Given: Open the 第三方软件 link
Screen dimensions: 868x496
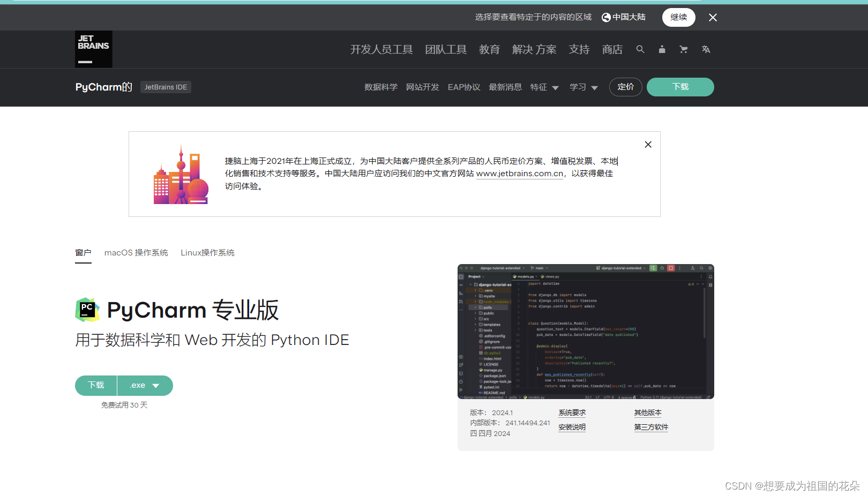Looking at the screenshot, I should click(x=651, y=427).
